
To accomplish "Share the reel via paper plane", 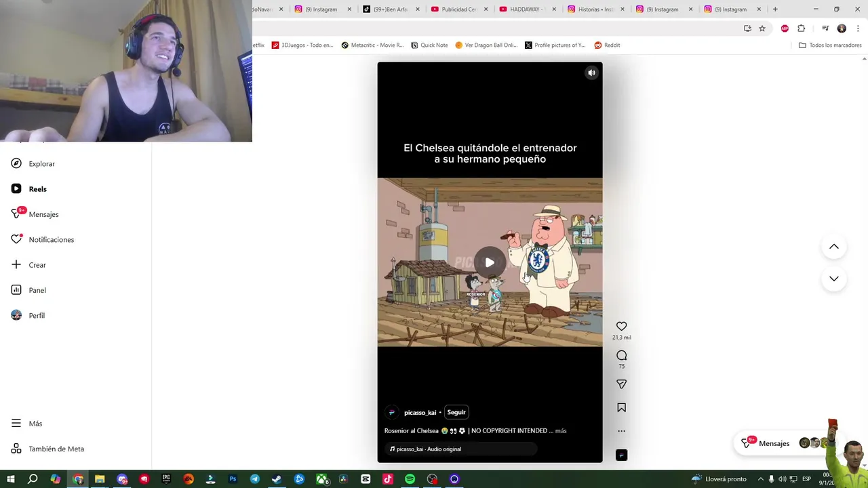I will 621,384.
